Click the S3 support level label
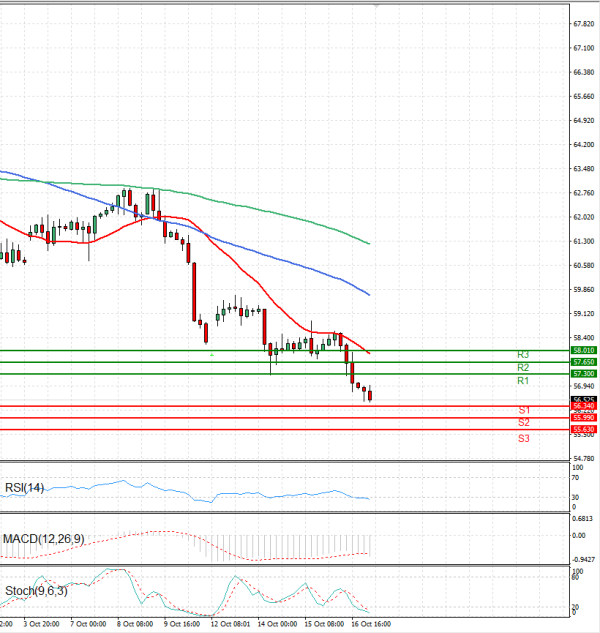Image resolution: width=600 pixels, height=633 pixels. [524, 438]
